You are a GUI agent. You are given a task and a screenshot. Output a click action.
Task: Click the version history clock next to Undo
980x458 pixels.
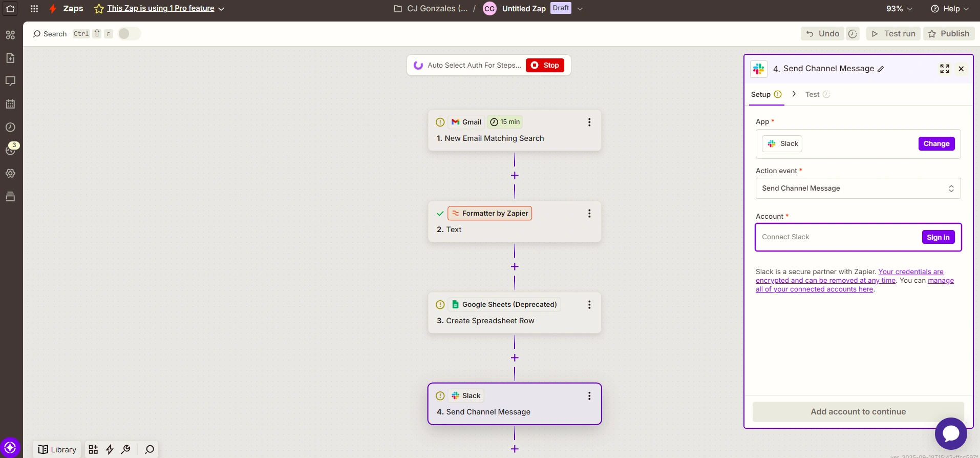click(x=853, y=33)
